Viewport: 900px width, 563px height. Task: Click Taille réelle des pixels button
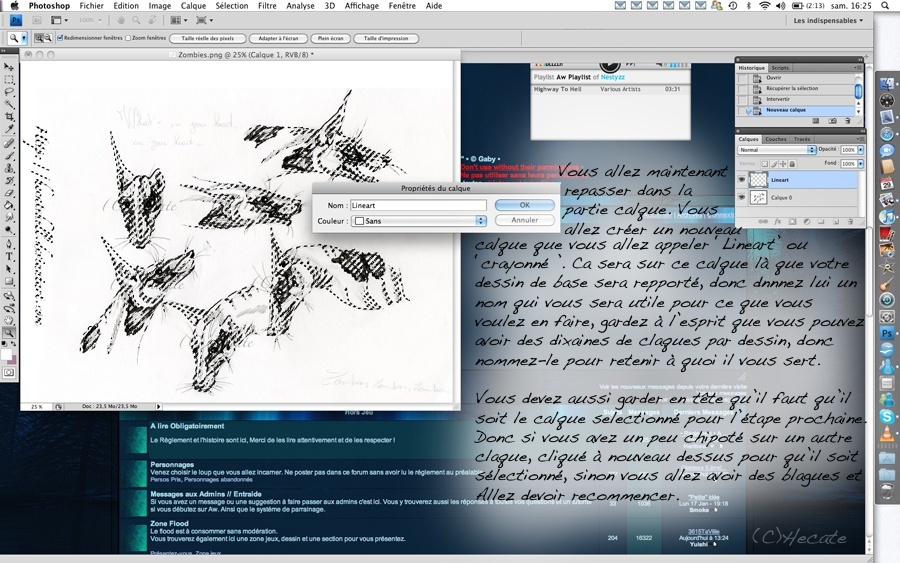(208, 38)
